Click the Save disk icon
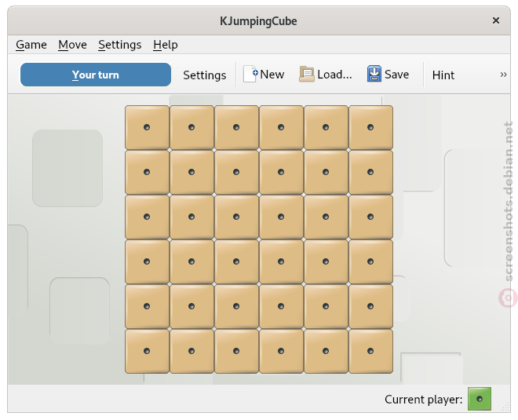 pyautogui.click(x=374, y=74)
